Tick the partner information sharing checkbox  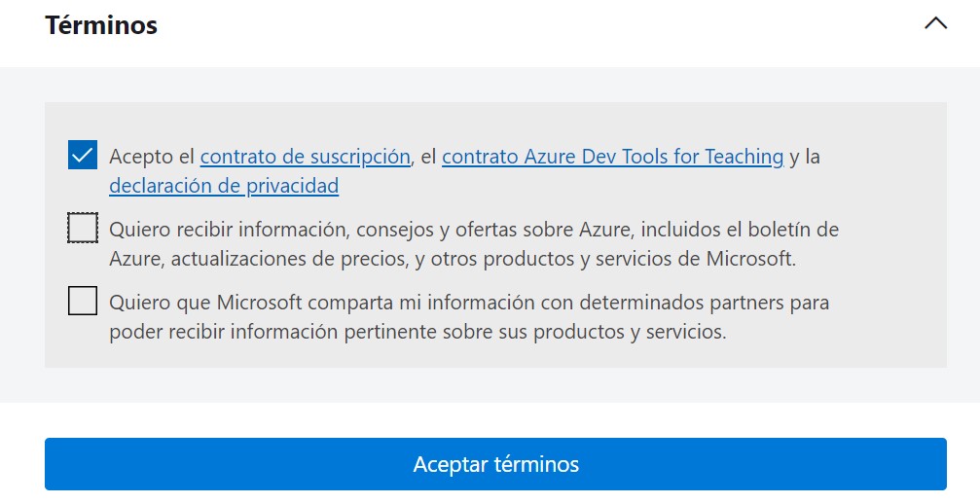pyautogui.click(x=83, y=301)
